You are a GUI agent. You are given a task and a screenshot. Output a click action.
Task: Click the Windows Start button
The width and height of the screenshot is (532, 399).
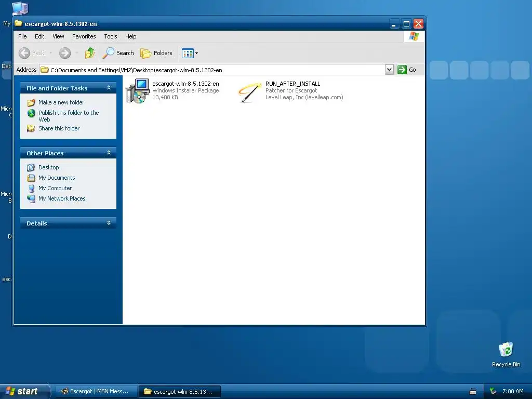24,391
